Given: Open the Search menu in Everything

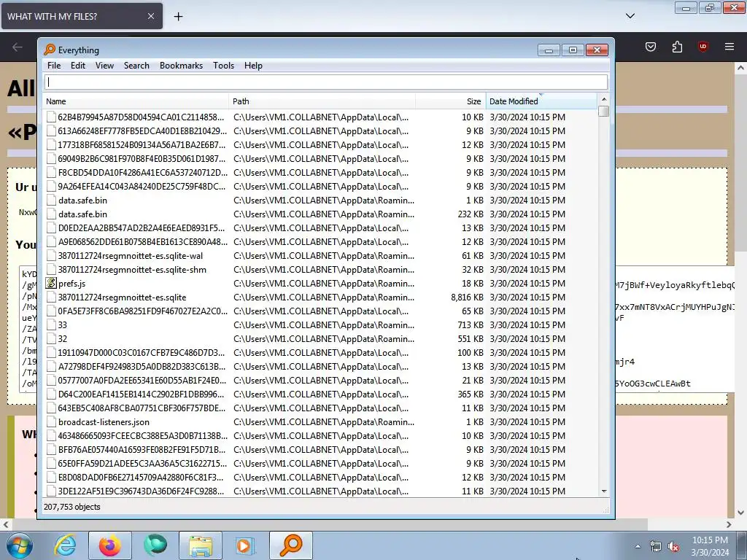Looking at the screenshot, I should 136,66.
